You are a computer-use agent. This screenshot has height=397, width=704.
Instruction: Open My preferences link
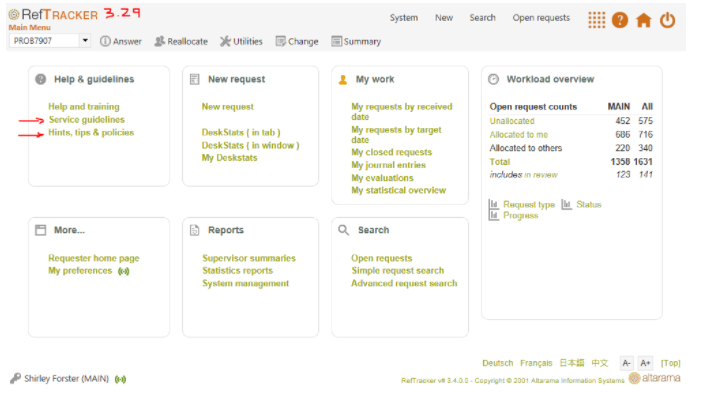click(80, 271)
